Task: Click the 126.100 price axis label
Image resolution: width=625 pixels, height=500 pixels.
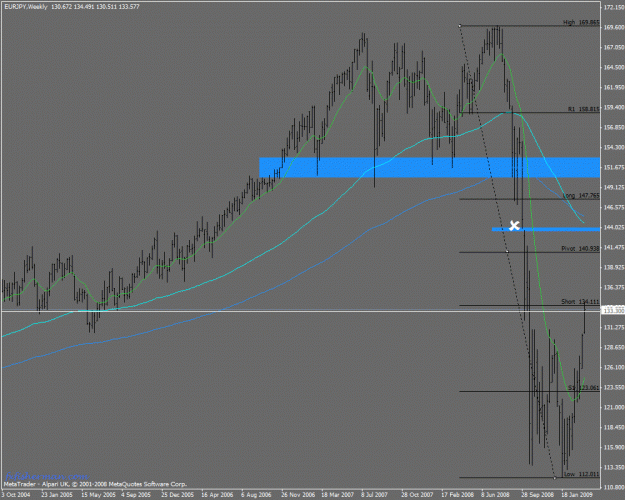Action: [x=614, y=367]
